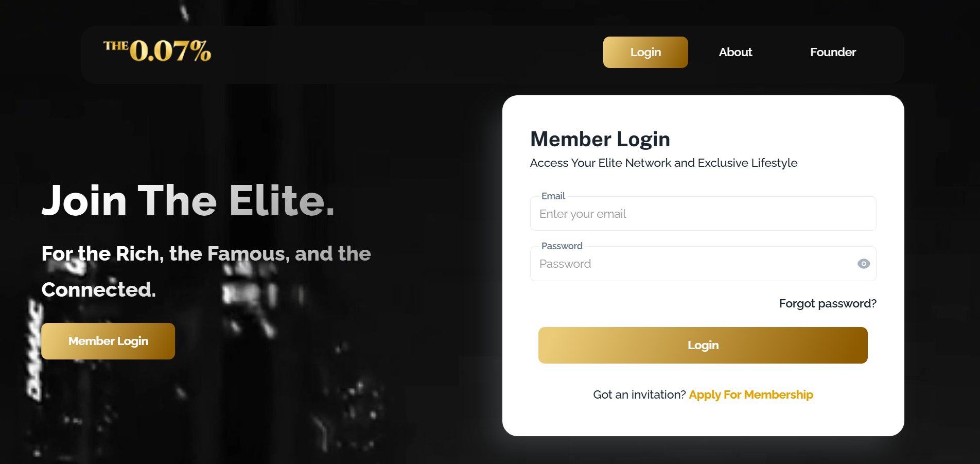Follow the Apply For Membership link

click(751, 394)
